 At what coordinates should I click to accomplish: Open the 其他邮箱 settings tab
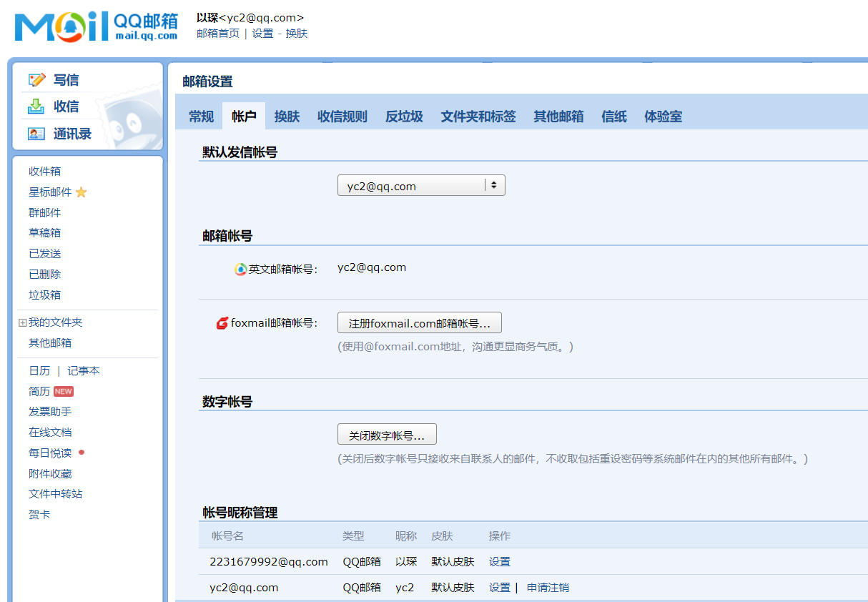coord(558,117)
